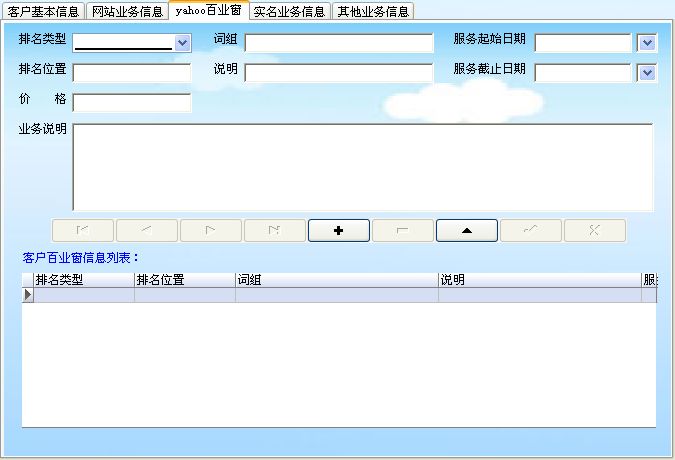Click the 客户百业窗信息列表 label
This screenshot has width=675, height=460.
click(x=81, y=258)
